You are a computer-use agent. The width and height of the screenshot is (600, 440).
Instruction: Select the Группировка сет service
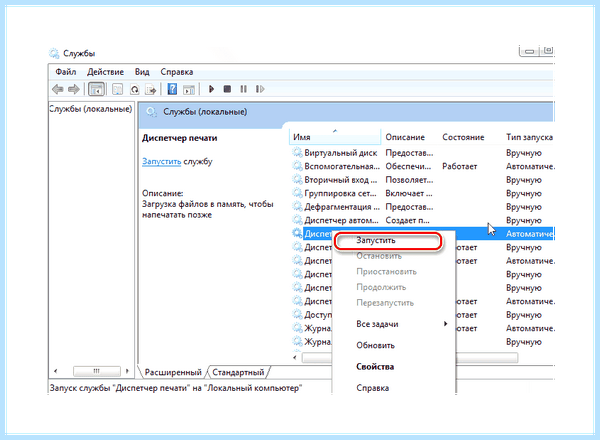[340, 193]
